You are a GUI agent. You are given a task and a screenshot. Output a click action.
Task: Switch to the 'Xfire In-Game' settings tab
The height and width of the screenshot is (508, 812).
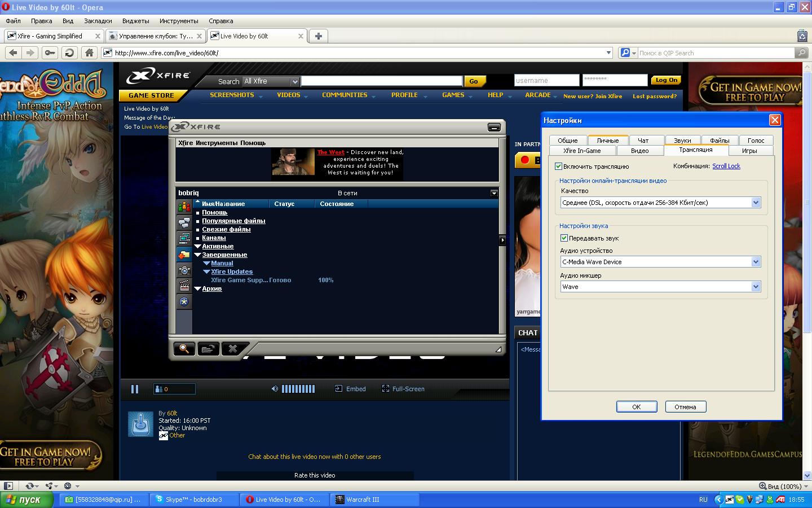[x=582, y=151]
